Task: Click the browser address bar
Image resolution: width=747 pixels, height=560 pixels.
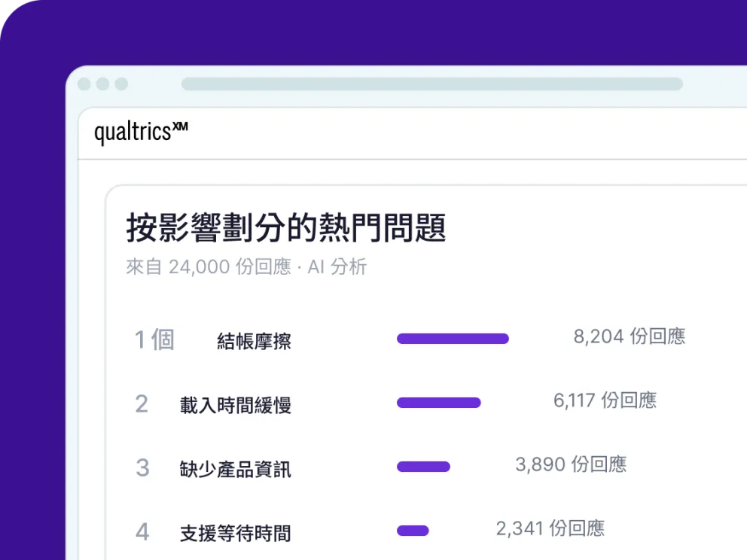Action: tap(432, 84)
